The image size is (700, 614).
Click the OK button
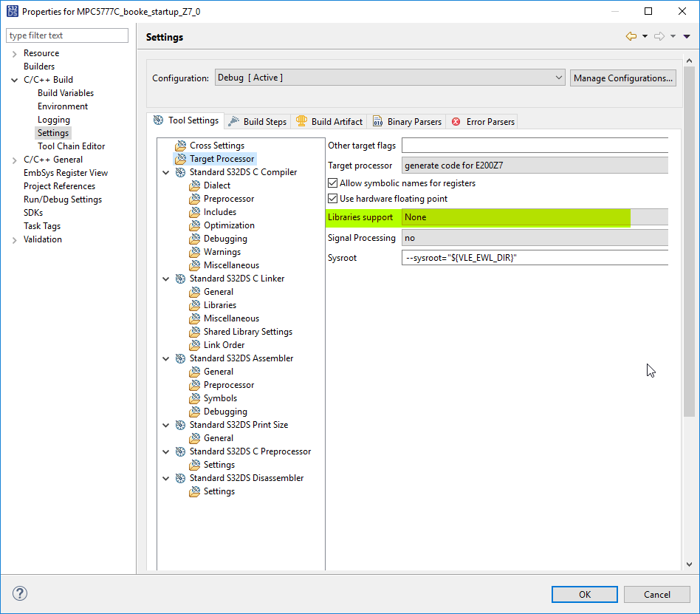pyautogui.click(x=585, y=594)
